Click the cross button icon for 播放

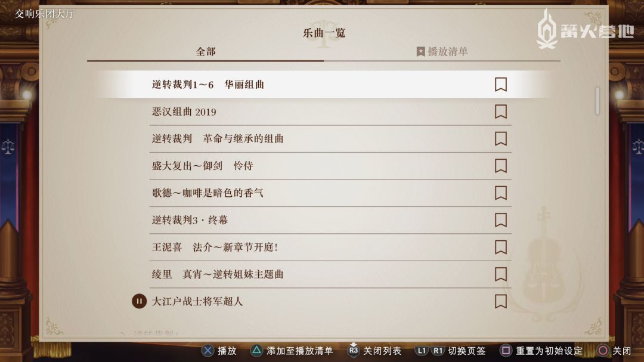pos(208,351)
